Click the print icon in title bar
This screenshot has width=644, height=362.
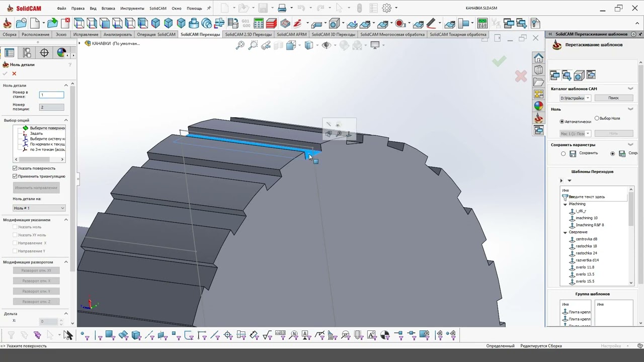(x=282, y=8)
